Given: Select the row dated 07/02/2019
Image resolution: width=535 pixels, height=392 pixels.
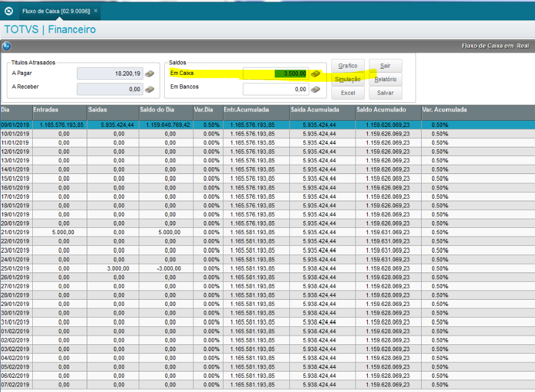Looking at the screenshot, I should click(267, 385).
